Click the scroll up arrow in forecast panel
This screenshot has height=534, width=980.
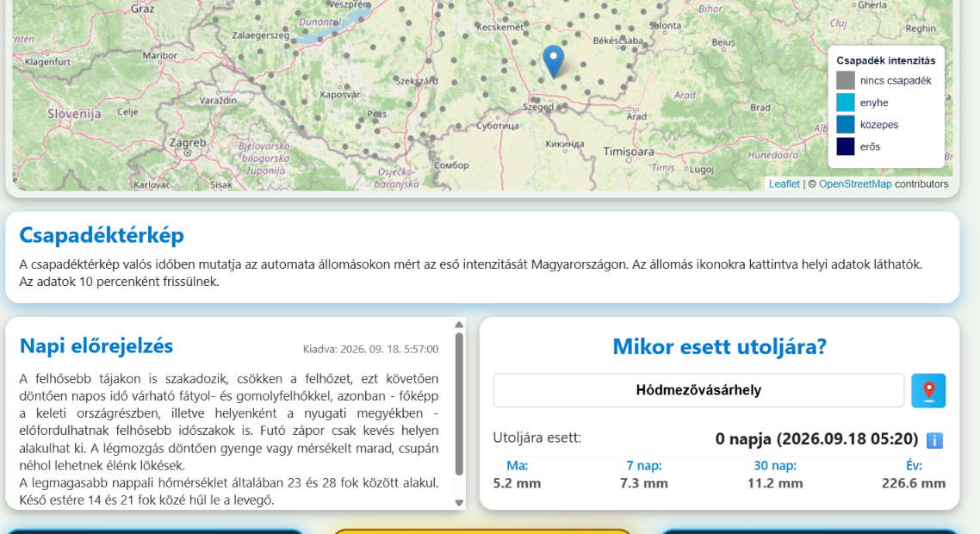point(459,325)
